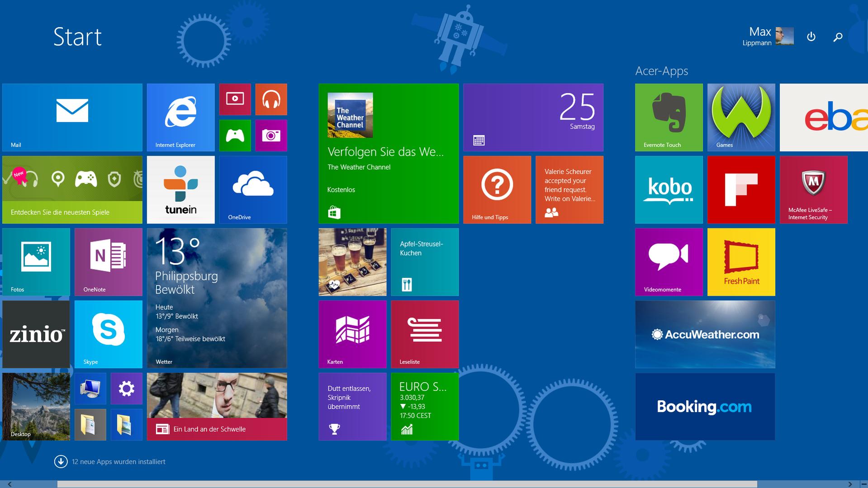Click the Acer-Apps group title
Viewport: 868px width, 488px height.
[x=662, y=71]
